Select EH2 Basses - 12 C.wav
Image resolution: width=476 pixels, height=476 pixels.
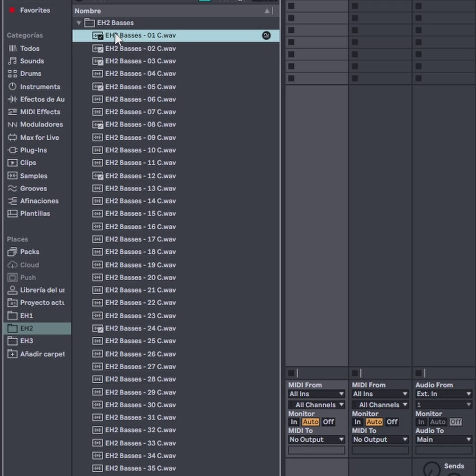176,176
